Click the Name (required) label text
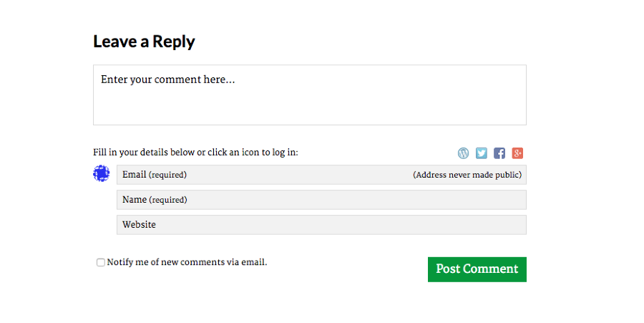The image size is (644, 323). coord(155,200)
